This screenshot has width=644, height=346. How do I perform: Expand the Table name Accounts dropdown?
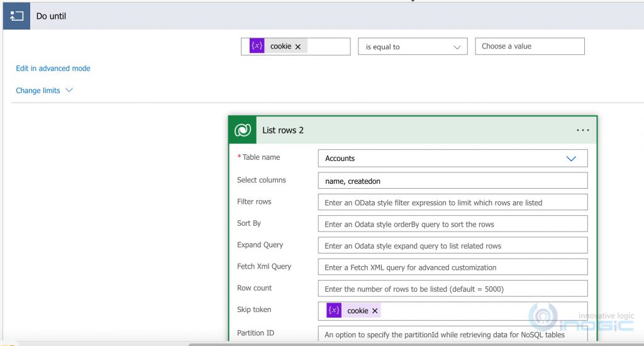570,159
